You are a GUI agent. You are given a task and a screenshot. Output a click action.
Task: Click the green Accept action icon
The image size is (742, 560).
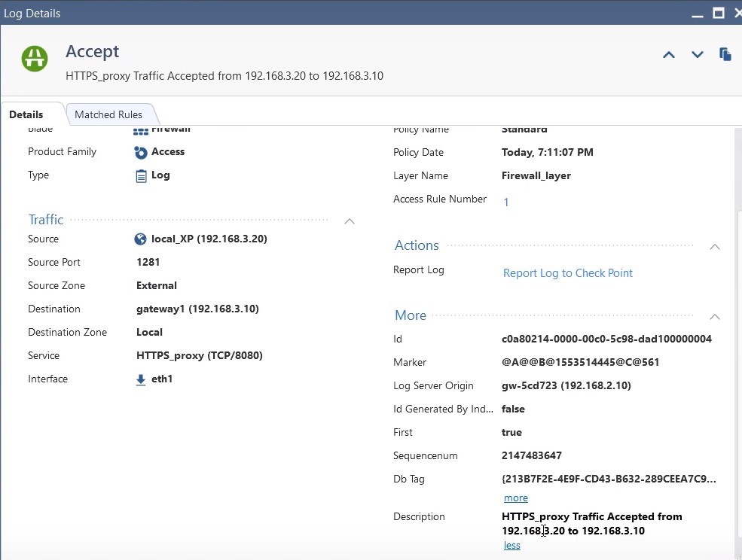35,58
